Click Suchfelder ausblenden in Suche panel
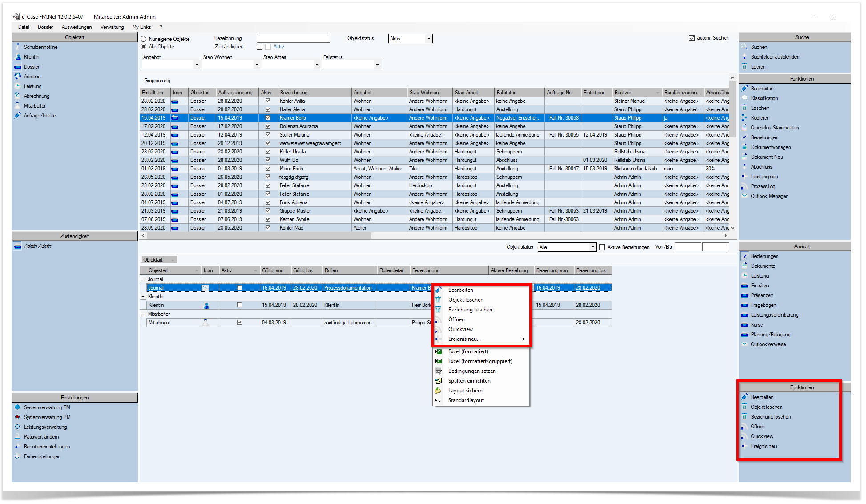 pyautogui.click(x=775, y=57)
